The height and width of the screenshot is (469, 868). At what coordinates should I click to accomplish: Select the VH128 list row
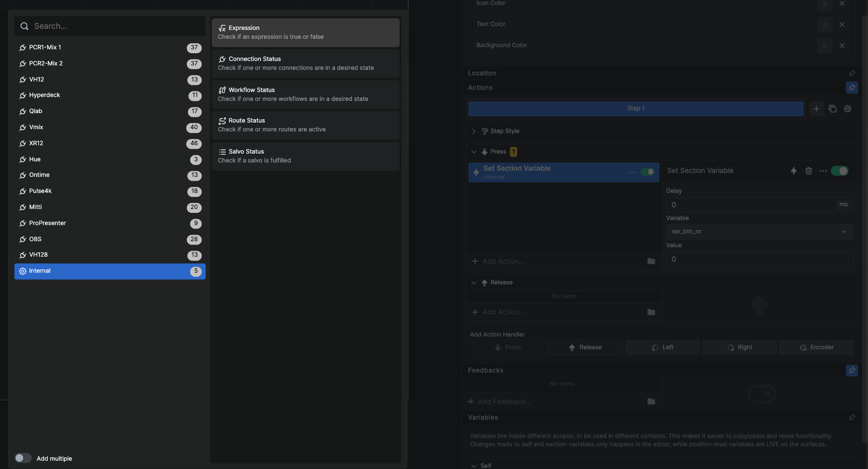tap(110, 255)
